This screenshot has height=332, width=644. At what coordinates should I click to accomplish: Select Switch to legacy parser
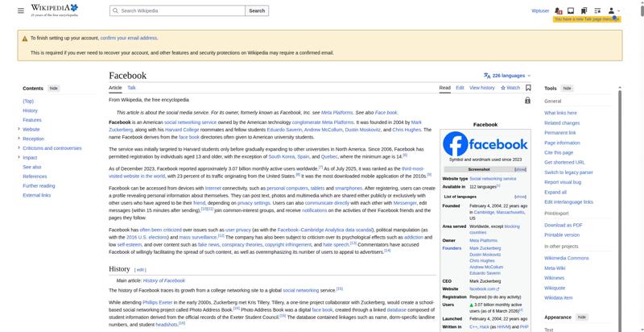point(569,172)
